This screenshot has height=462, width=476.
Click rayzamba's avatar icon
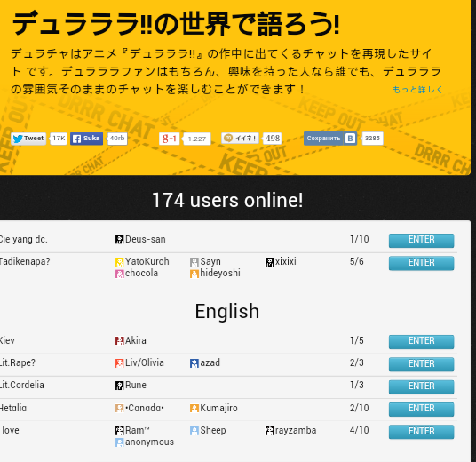(x=270, y=431)
